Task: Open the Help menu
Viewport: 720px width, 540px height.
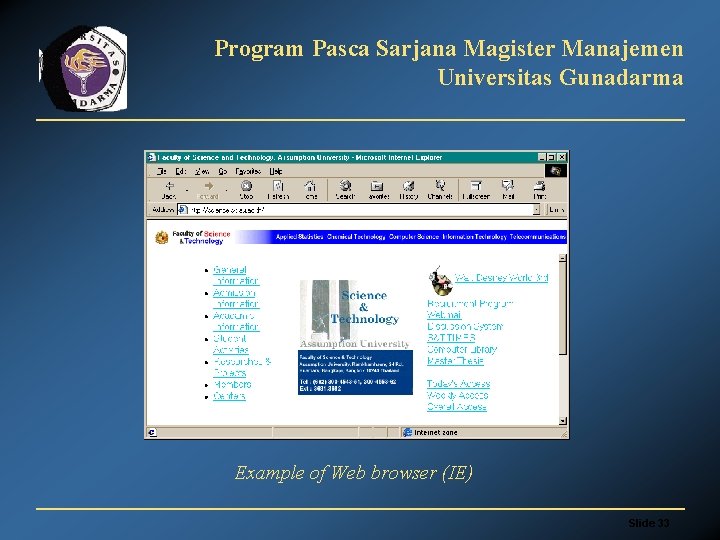Action: click(x=276, y=171)
